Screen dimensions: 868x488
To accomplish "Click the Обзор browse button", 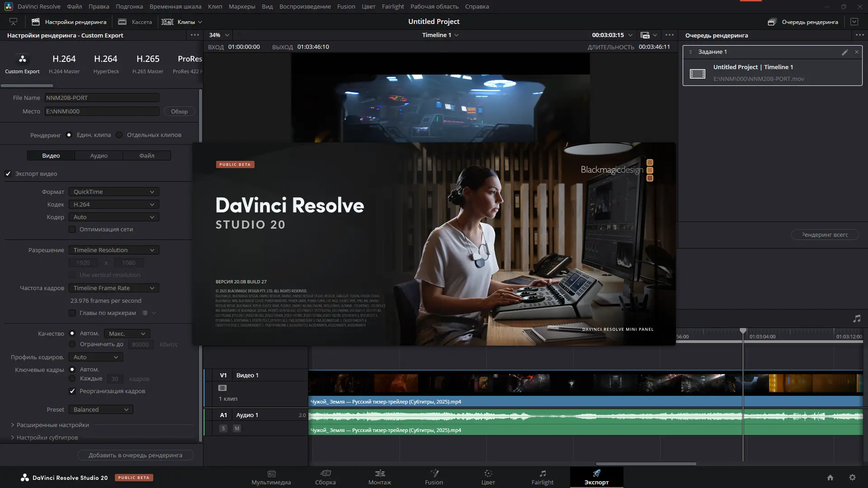I will (179, 112).
